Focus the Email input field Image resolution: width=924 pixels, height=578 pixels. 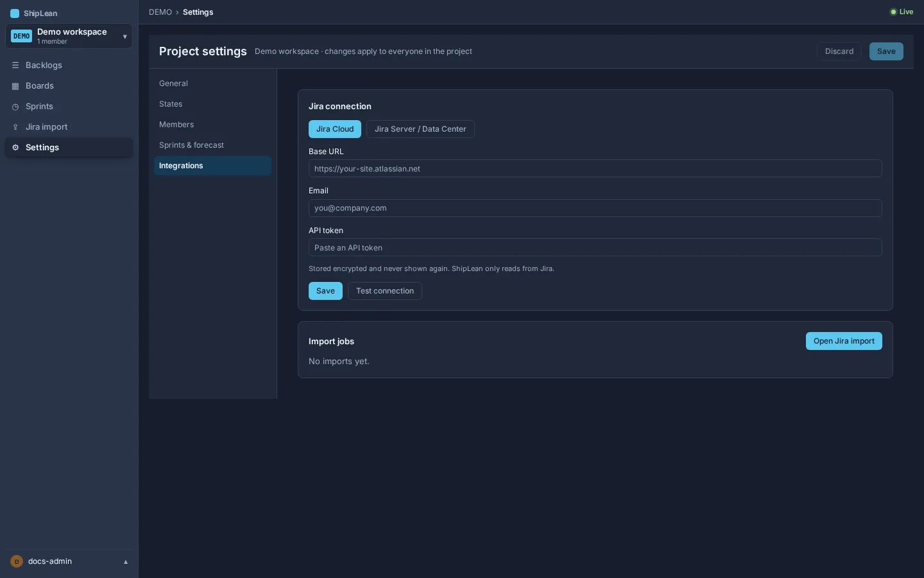(595, 208)
